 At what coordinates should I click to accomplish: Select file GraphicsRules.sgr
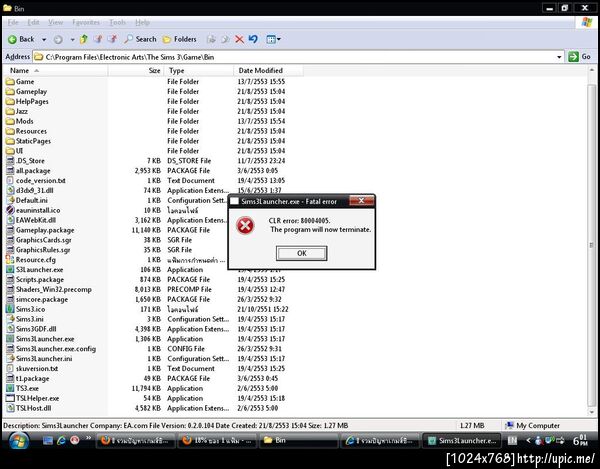[x=43, y=250]
